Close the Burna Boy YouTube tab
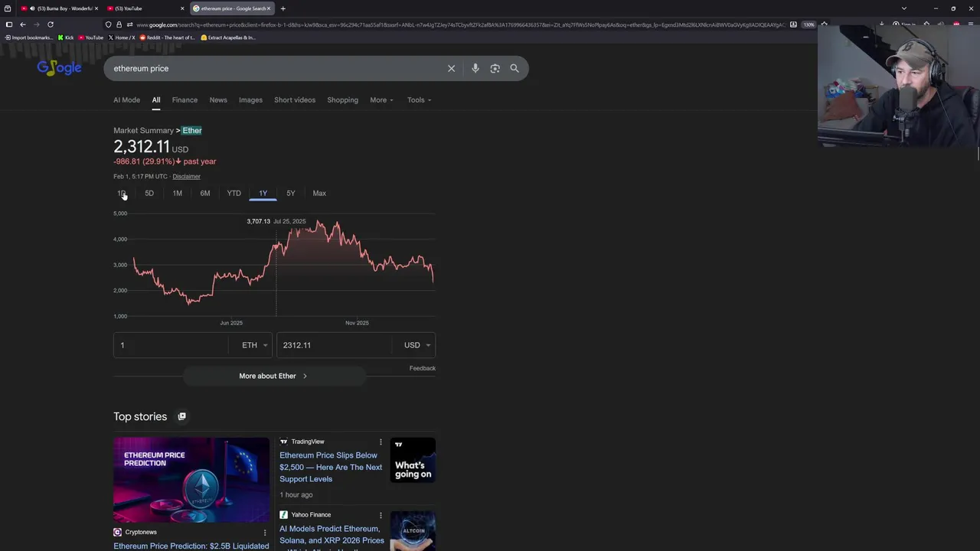Screen dimensions: 980x551 pyautogui.click(x=96, y=8)
